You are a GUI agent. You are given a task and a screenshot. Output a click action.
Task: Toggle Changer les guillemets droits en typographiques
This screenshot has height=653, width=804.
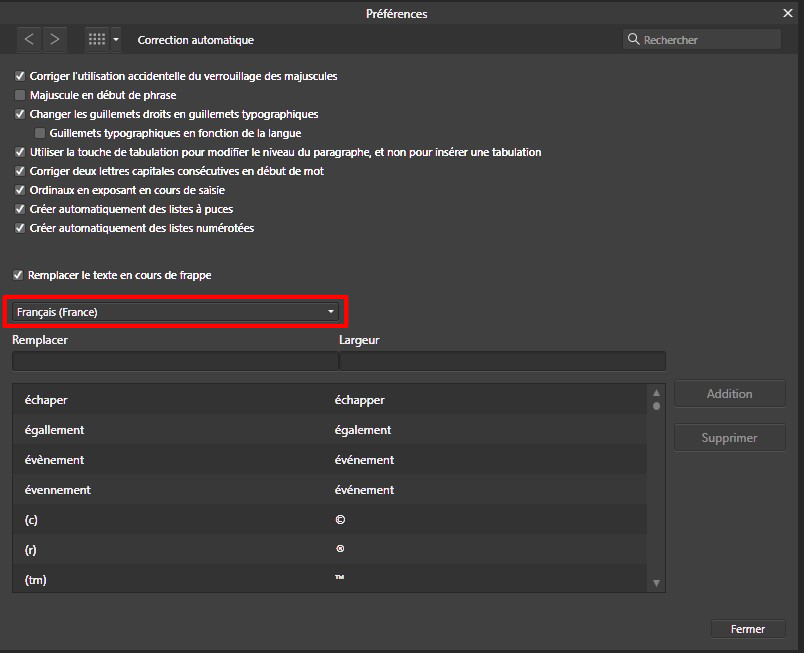(20, 114)
